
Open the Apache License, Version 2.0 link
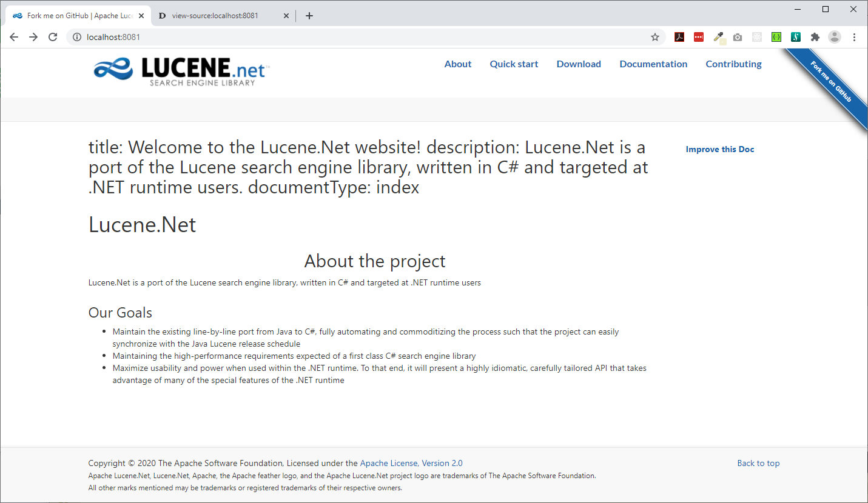[411, 463]
